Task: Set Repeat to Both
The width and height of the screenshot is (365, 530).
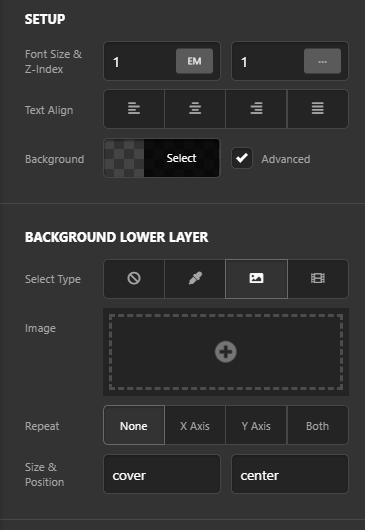Action: pos(318,426)
